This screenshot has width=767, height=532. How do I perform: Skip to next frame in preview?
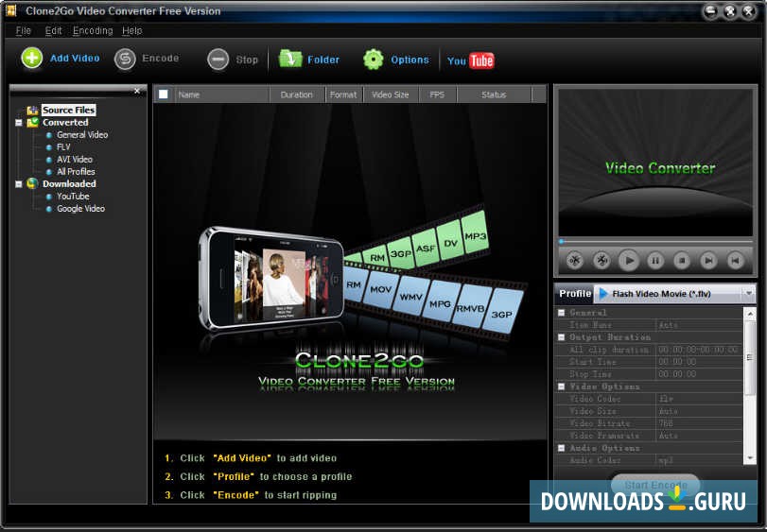708,261
